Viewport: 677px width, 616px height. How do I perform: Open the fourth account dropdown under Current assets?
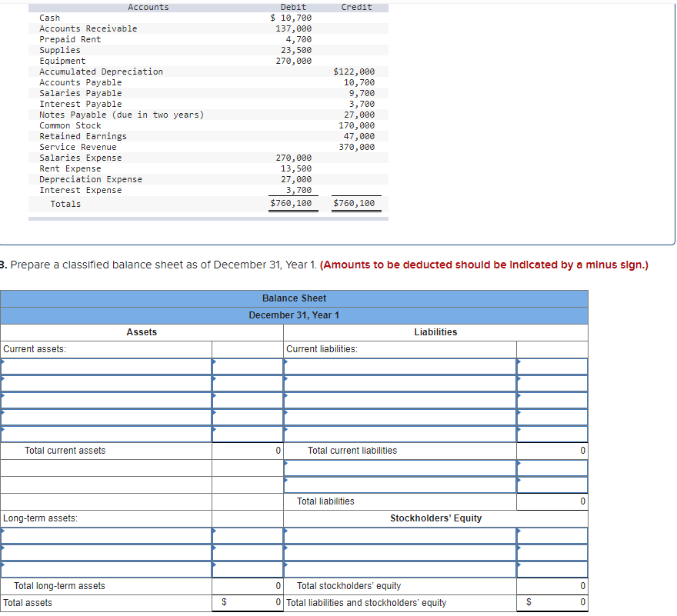106,417
